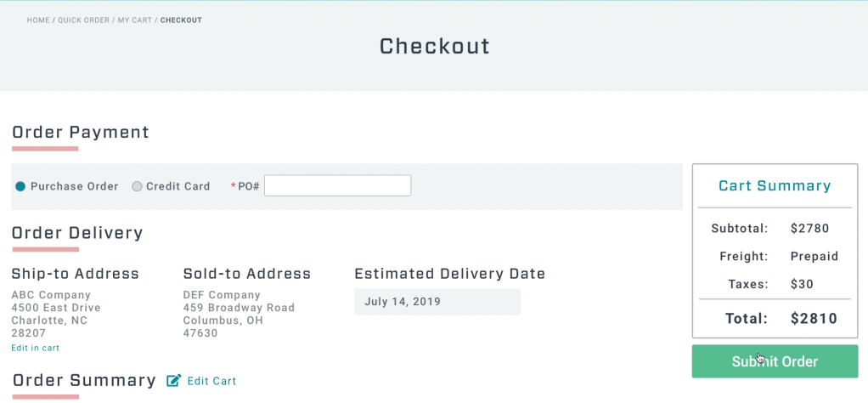Focus the PO# text field
The width and height of the screenshot is (868, 403).
click(337, 185)
